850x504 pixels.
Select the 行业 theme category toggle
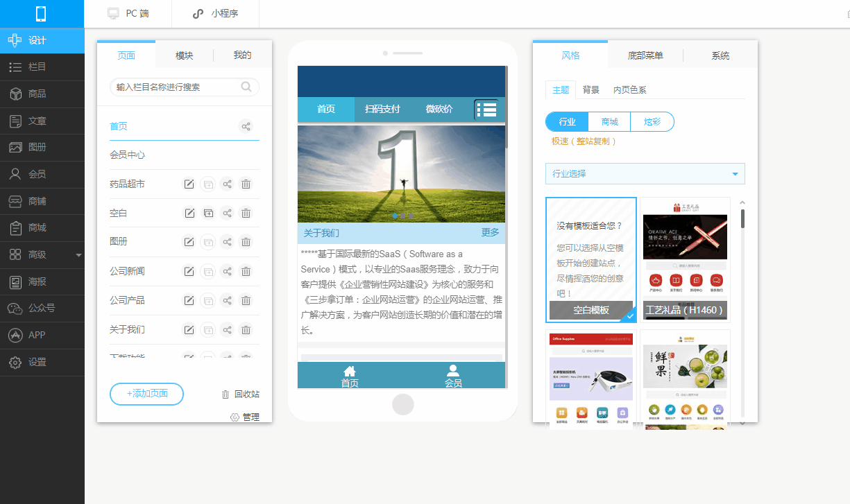567,122
